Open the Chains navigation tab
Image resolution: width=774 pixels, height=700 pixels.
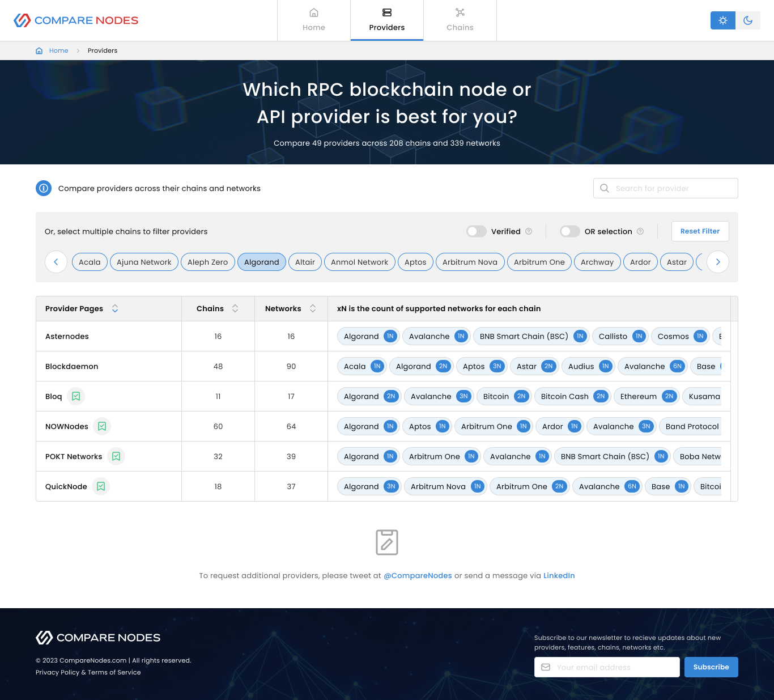[x=460, y=20]
